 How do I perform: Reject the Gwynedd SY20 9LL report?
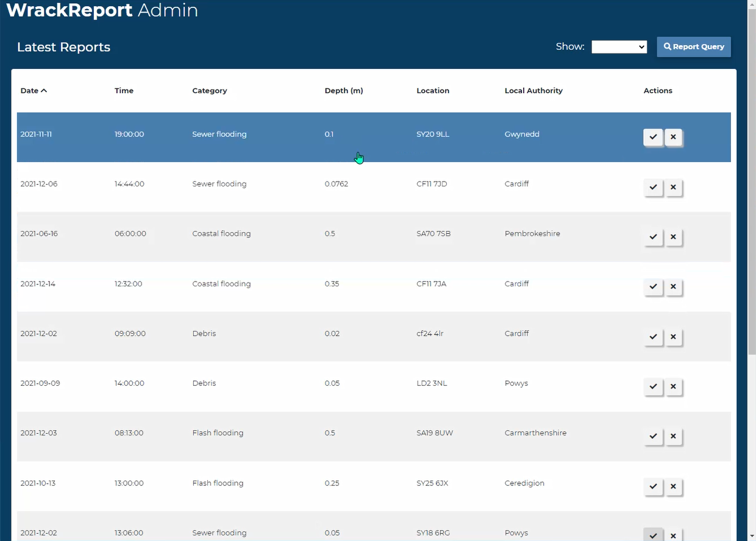[x=673, y=137]
